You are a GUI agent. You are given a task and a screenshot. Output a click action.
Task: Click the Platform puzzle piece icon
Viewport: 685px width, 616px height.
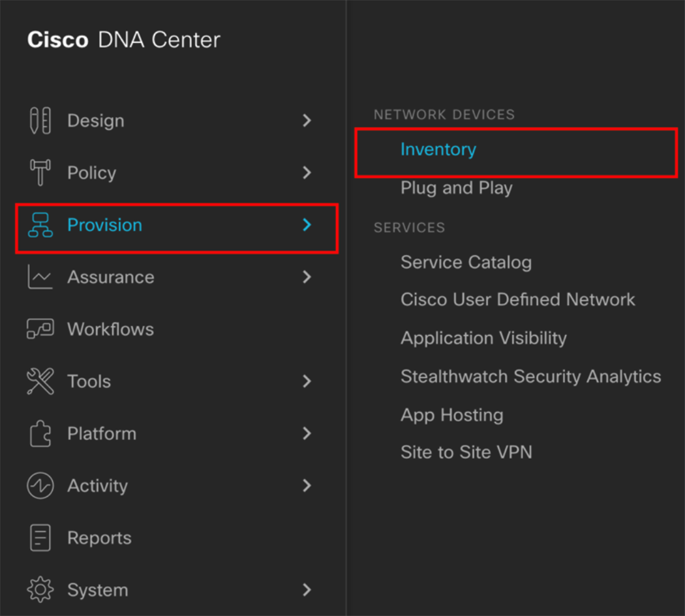point(40,433)
